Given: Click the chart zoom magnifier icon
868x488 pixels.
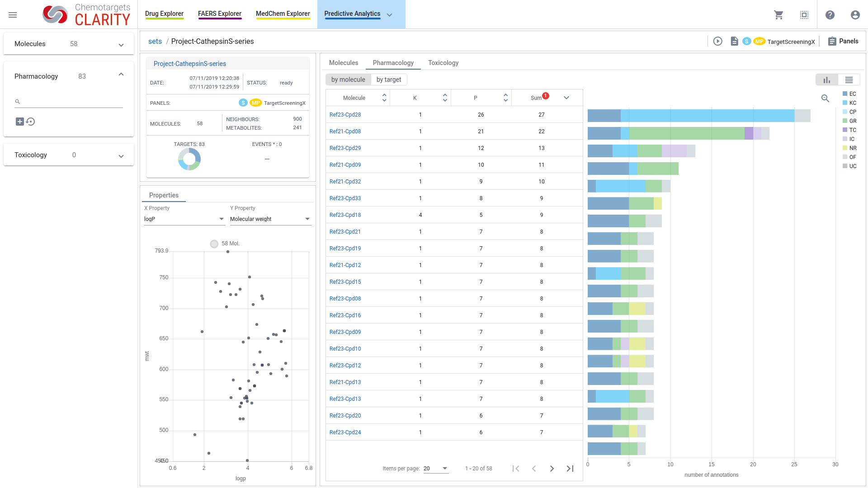Looking at the screenshot, I should [x=825, y=98].
